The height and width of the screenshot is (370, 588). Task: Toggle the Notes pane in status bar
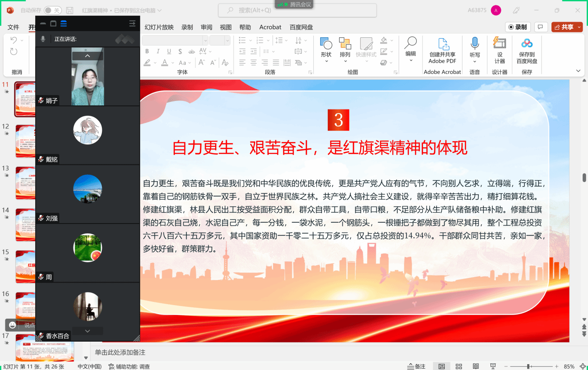click(x=416, y=366)
